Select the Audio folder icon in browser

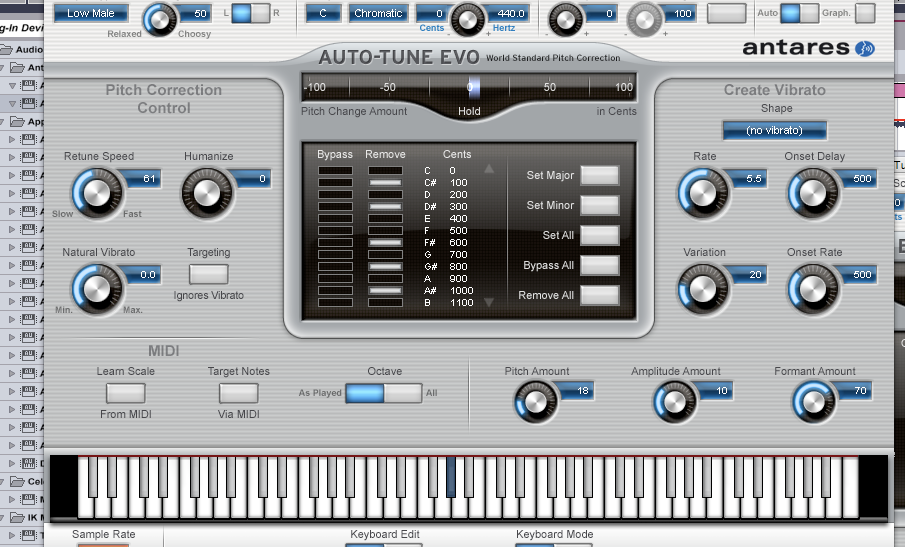tap(6, 50)
